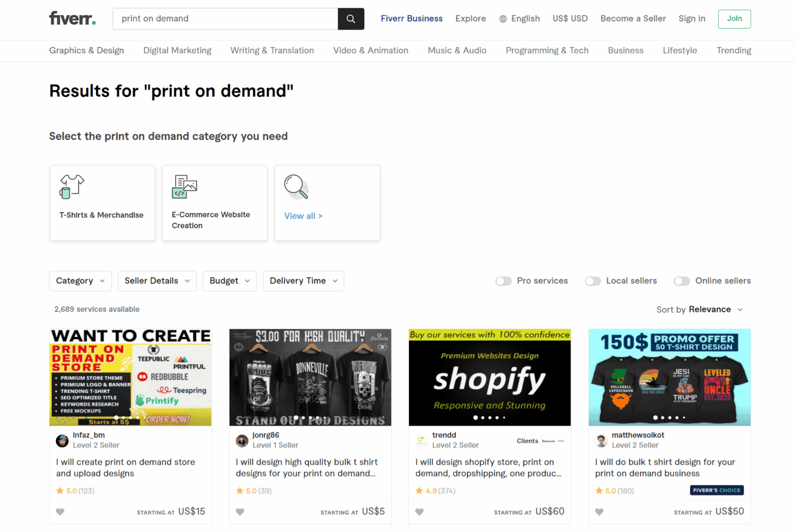
Task: Enable the Online sellers toggle
Action: point(681,281)
